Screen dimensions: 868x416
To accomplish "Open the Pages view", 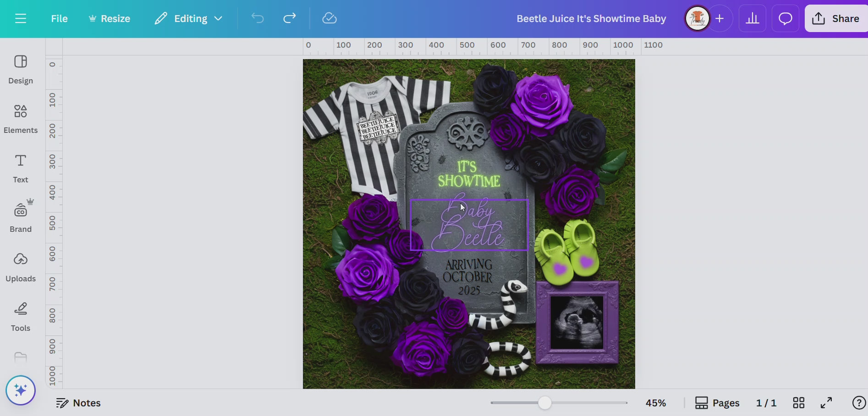I will click(x=717, y=403).
